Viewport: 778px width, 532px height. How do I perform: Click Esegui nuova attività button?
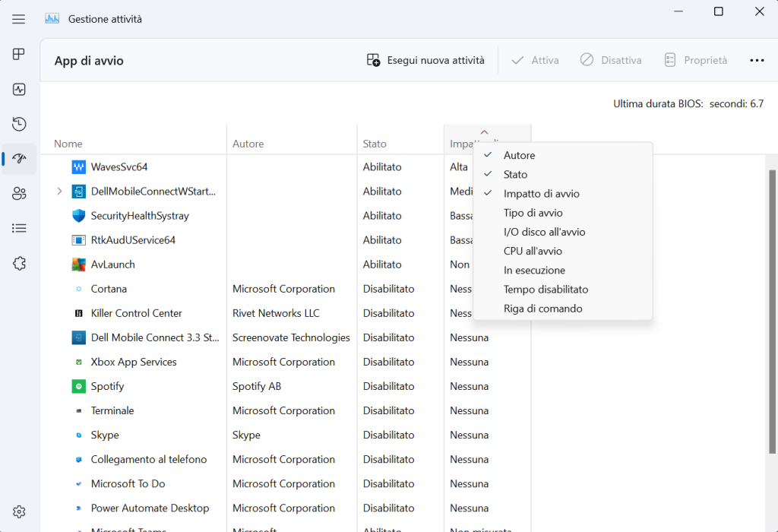[425, 61]
